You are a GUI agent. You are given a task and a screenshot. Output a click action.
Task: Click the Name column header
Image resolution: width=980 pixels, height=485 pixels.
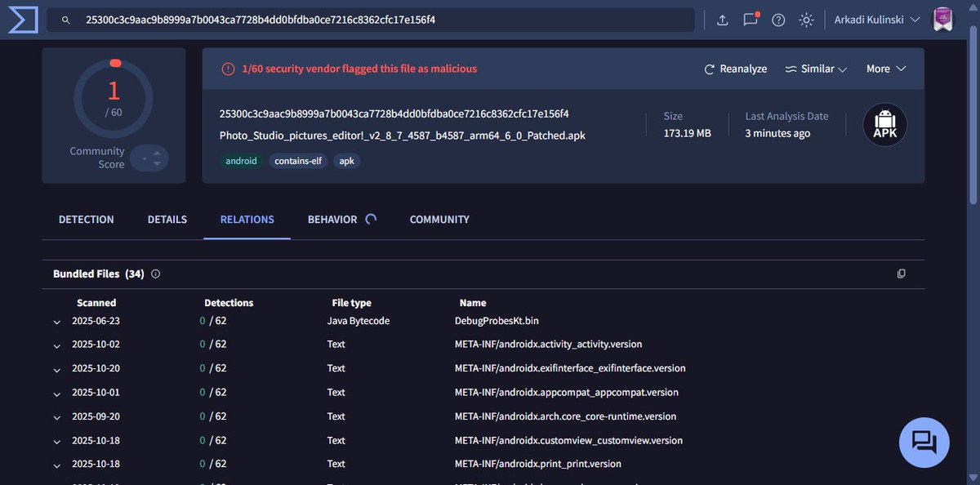tap(473, 303)
